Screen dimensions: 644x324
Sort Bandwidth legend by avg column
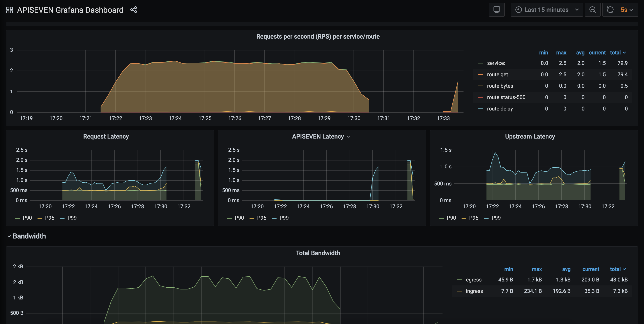pyautogui.click(x=566, y=269)
